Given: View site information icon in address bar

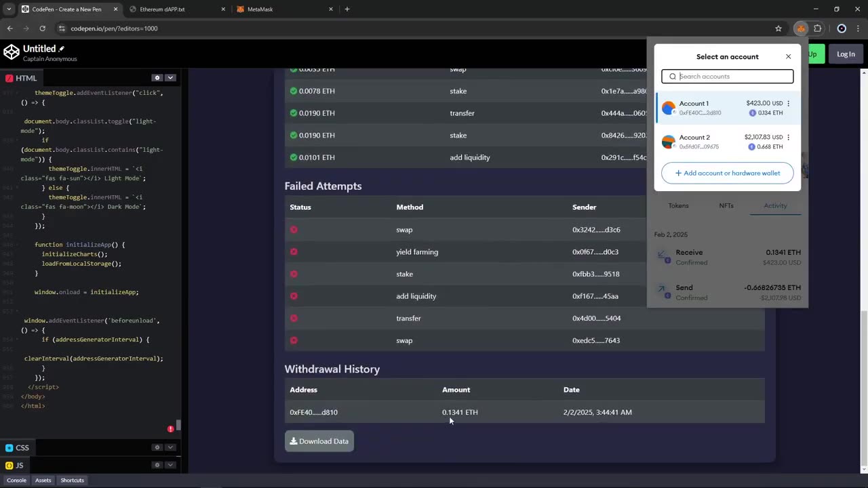Looking at the screenshot, I should 62,28.
